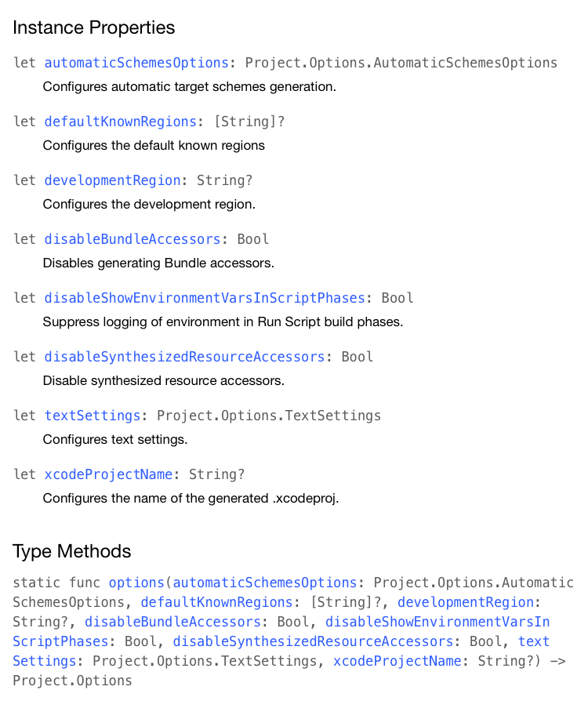Click 'Configures automatic target schemes generation' description
588x719 pixels.
190,87
